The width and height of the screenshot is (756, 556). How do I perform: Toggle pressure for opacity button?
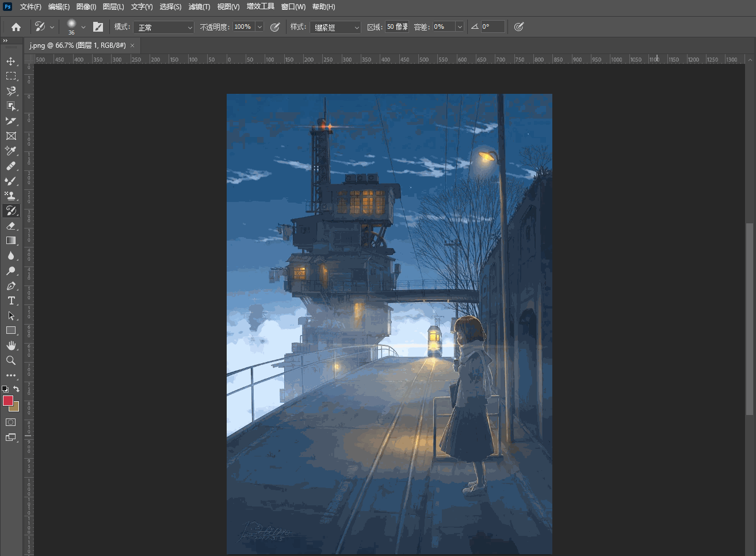click(x=275, y=27)
